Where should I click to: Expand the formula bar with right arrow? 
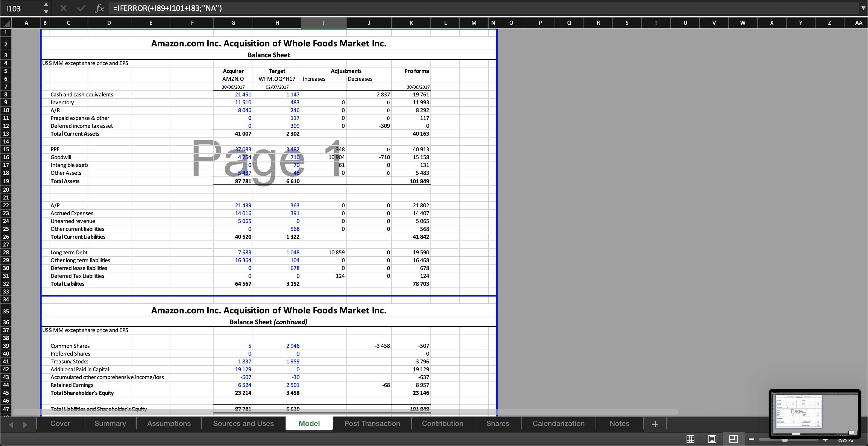(x=863, y=8)
